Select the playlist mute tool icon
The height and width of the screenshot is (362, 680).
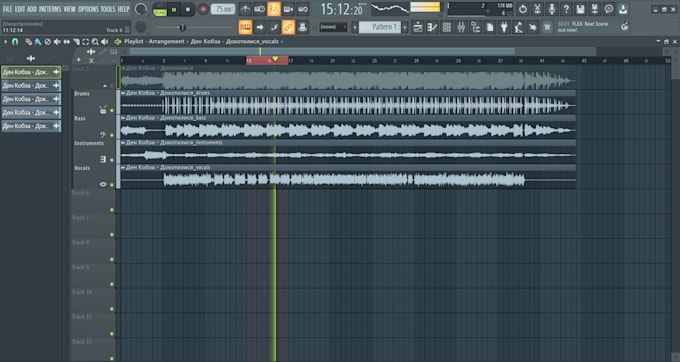pyautogui.click(x=57, y=42)
